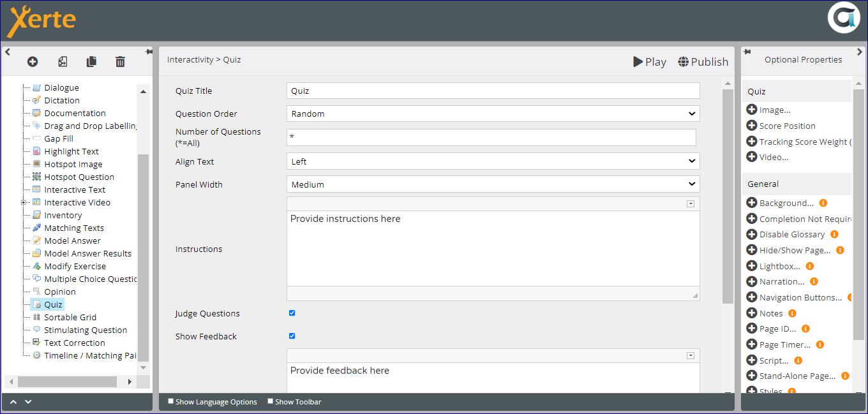Click the Quiz Title input field
Image resolution: width=868 pixels, height=414 pixels.
coord(493,91)
